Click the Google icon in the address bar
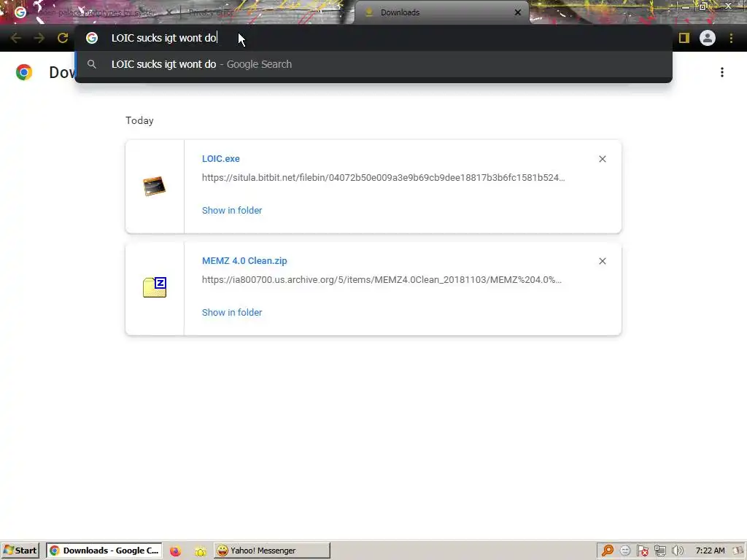The image size is (747, 560). pyautogui.click(x=92, y=38)
